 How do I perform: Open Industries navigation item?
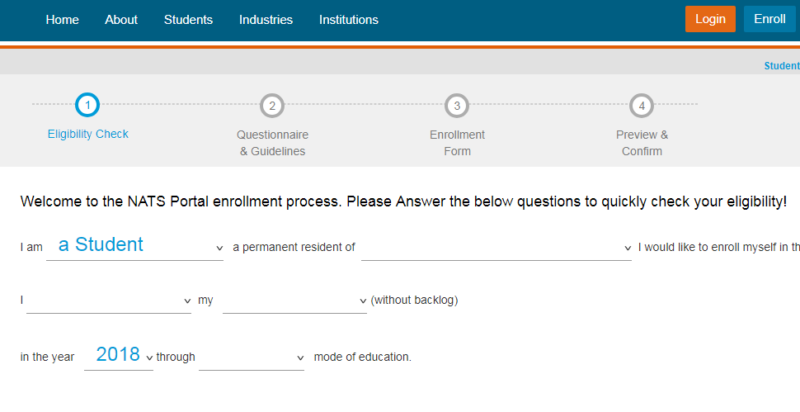tap(266, 20)
